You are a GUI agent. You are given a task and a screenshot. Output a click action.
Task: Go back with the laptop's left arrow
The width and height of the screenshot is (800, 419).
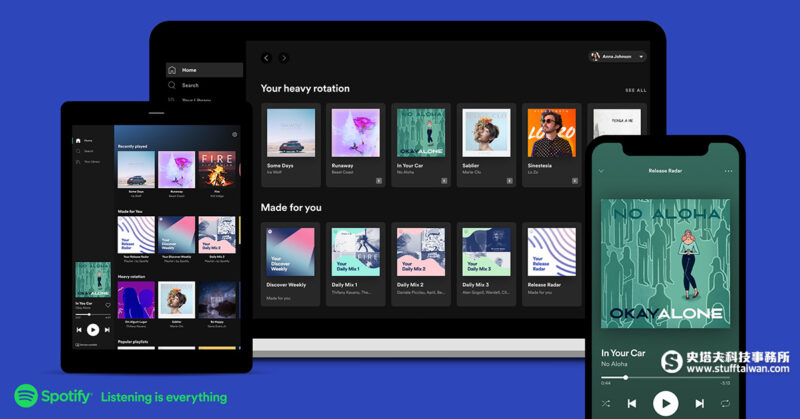pos(266,58)
